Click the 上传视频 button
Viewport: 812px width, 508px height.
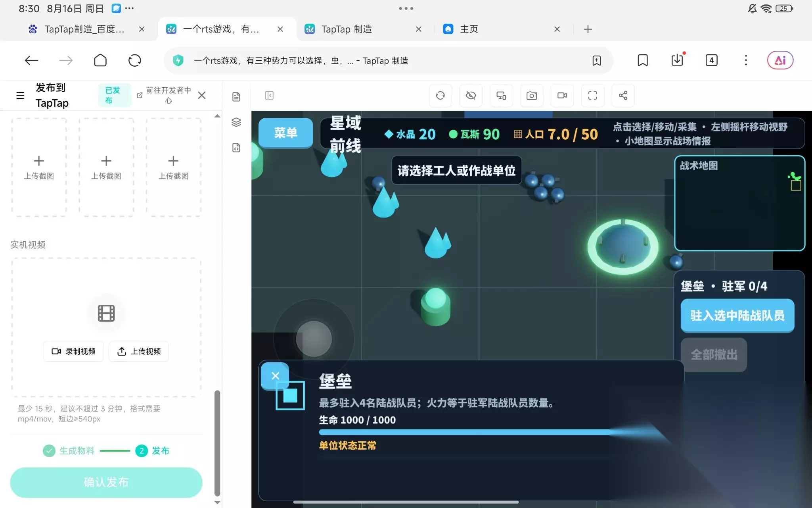pyautogui.click(x=139, y=351)
